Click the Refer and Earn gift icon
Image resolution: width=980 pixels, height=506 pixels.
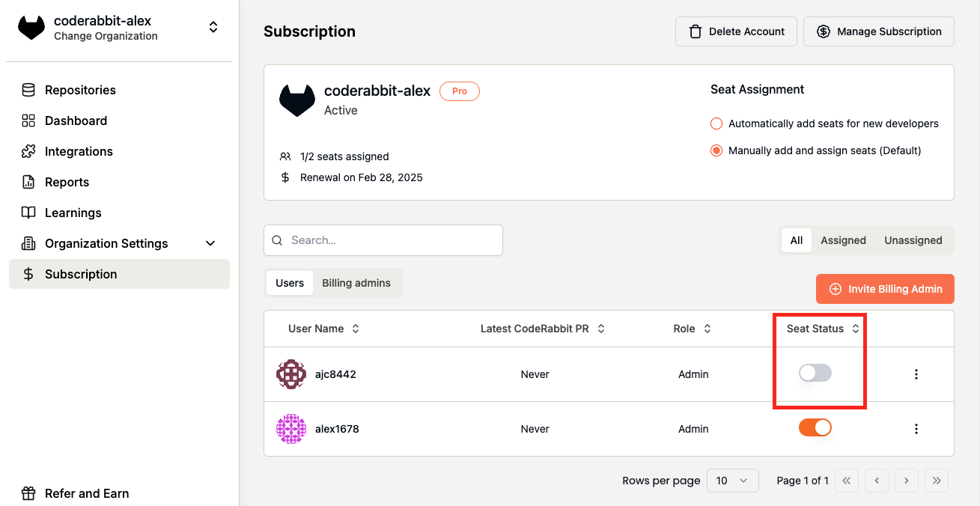28,493
